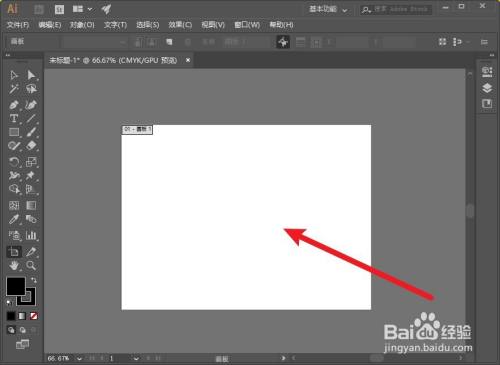Select the Column Graph tool
Screen dimensions: 500x365
31,235
